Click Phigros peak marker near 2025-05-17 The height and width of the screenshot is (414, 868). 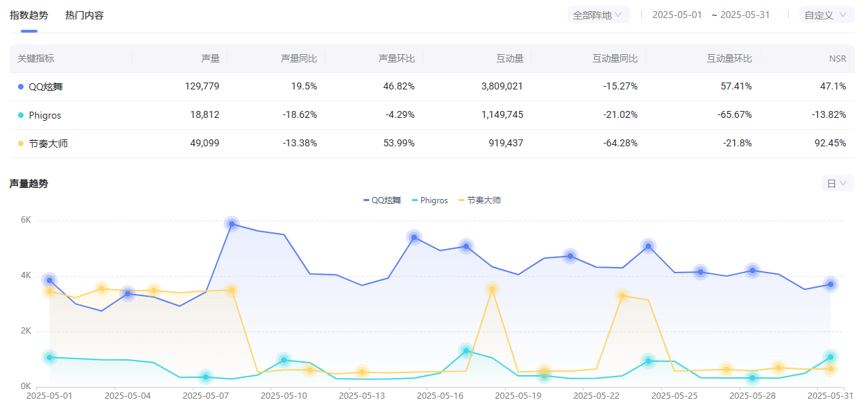pos(466,350)
